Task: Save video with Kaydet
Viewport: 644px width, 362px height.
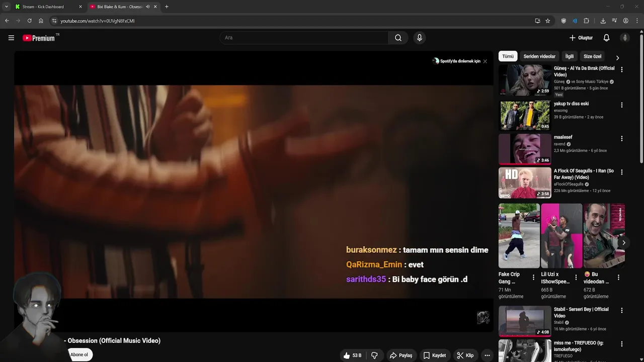Action: click(x=435, y=355)
